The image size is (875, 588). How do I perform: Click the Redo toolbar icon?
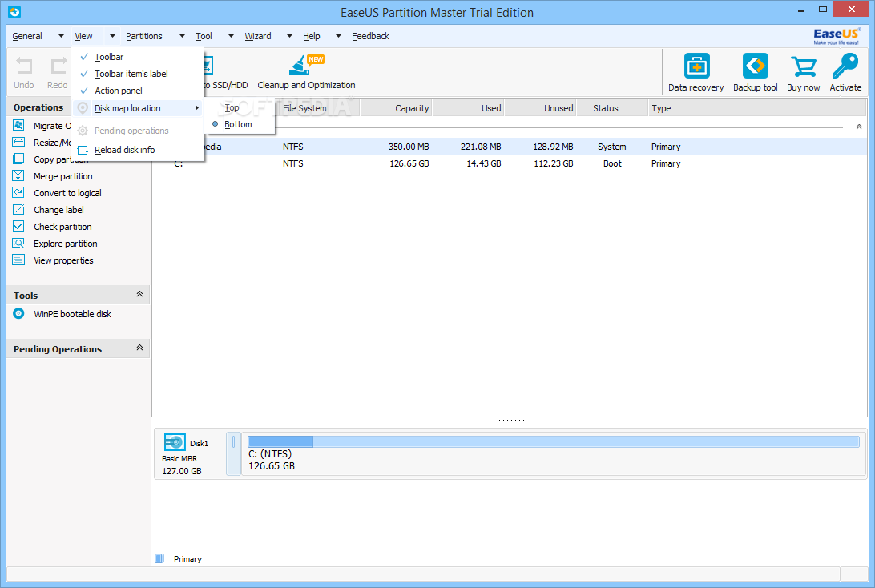click(58, 66)
